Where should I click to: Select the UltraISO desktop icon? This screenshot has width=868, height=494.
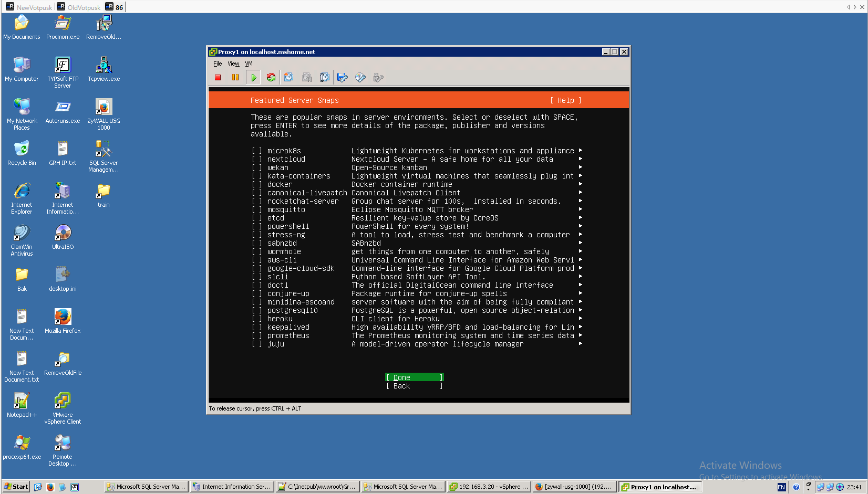tap(63, 237)
